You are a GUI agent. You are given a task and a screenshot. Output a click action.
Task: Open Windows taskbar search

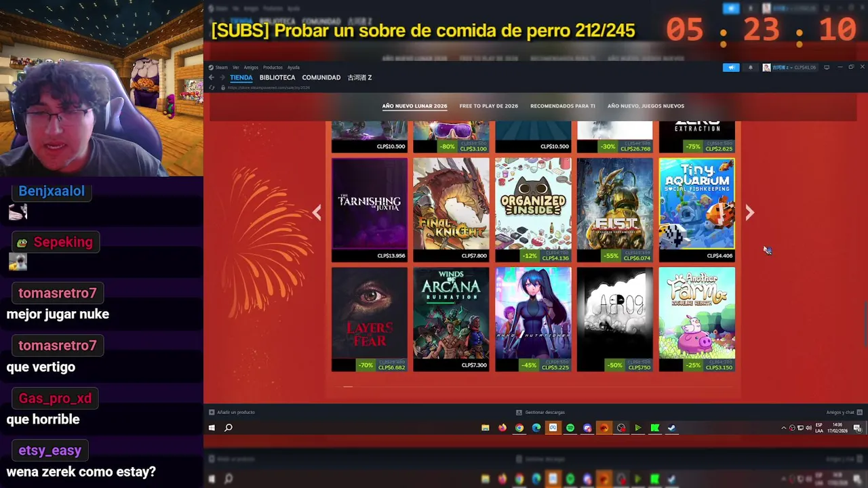(229, 428)
